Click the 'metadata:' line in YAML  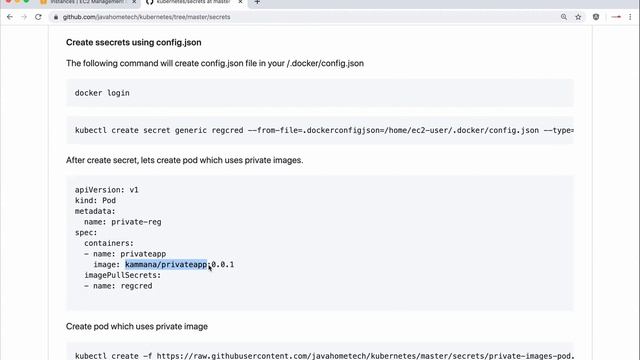[x=95, y=211]
